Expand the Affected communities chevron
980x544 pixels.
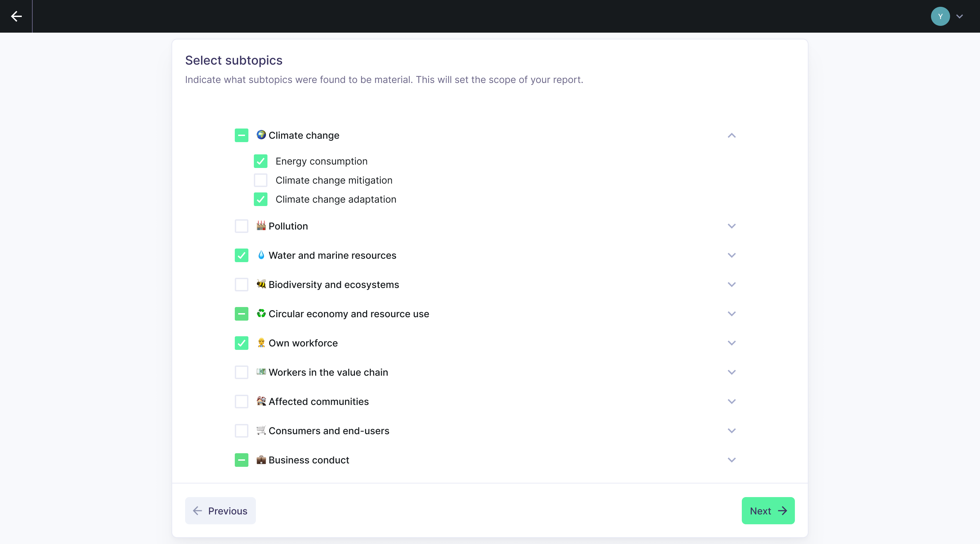tap(731, 402)
